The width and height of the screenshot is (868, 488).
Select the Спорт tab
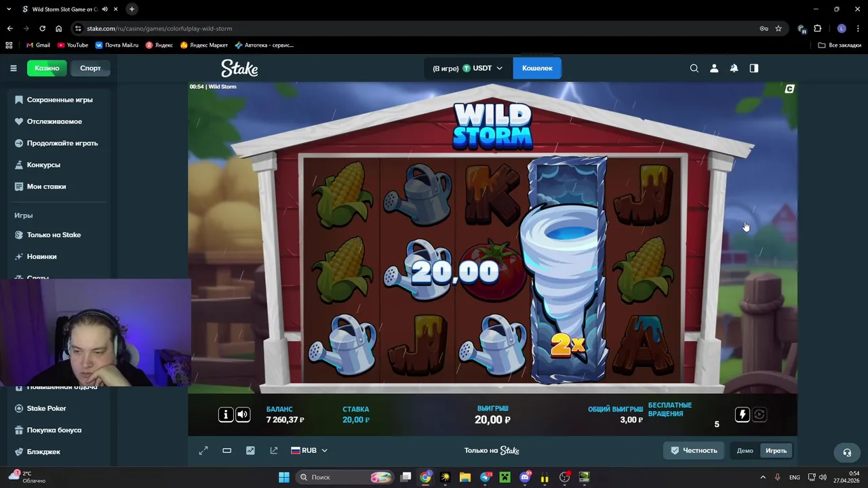pyautogui.click(x=90, y=68)
